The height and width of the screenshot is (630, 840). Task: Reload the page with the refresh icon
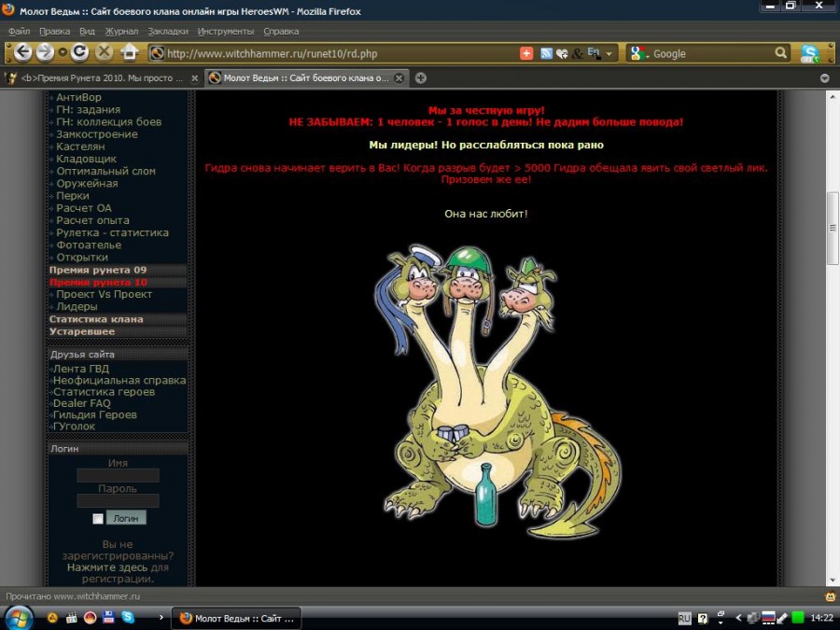click(x=80, y=52)
